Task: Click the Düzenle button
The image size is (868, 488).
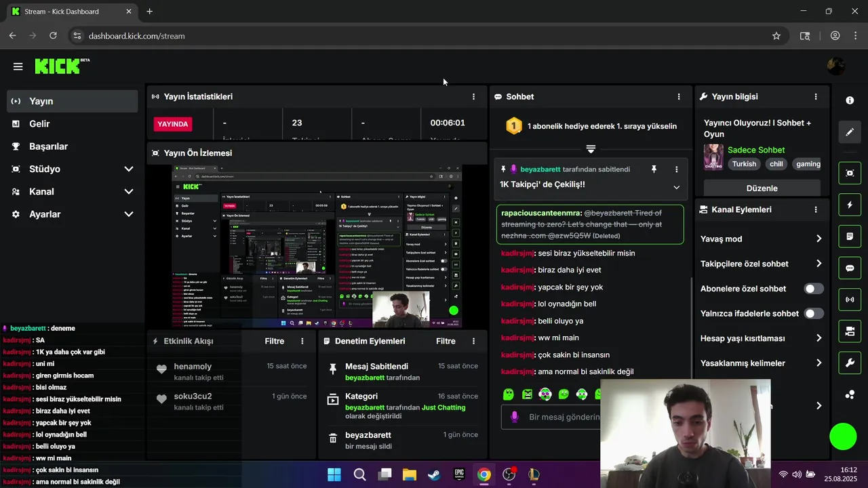Action: [762, 188]
